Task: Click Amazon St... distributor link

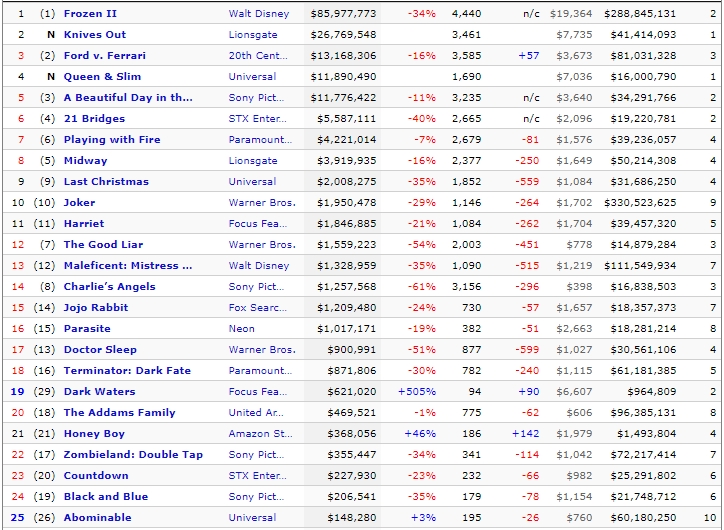Action: point(260,434)
